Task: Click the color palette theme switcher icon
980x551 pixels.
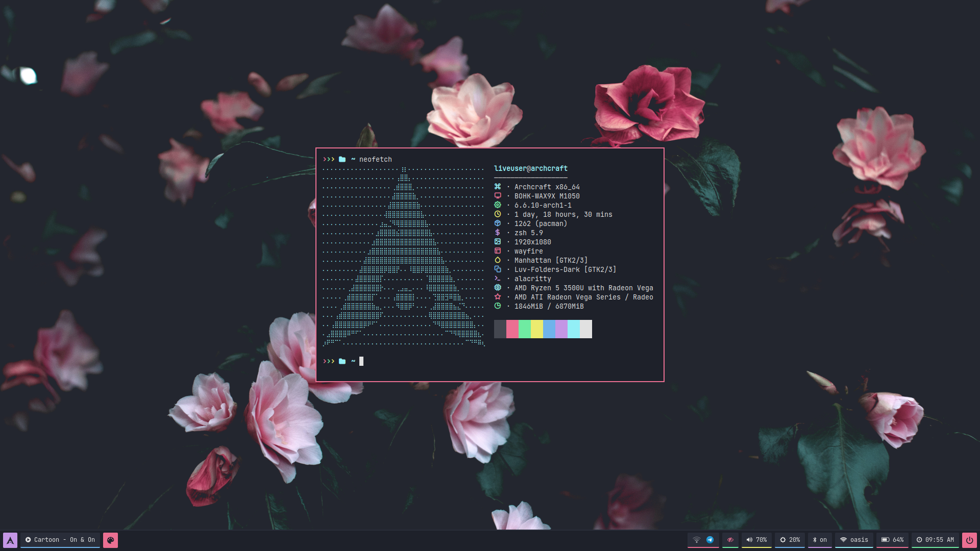Action: pos(110,540)
